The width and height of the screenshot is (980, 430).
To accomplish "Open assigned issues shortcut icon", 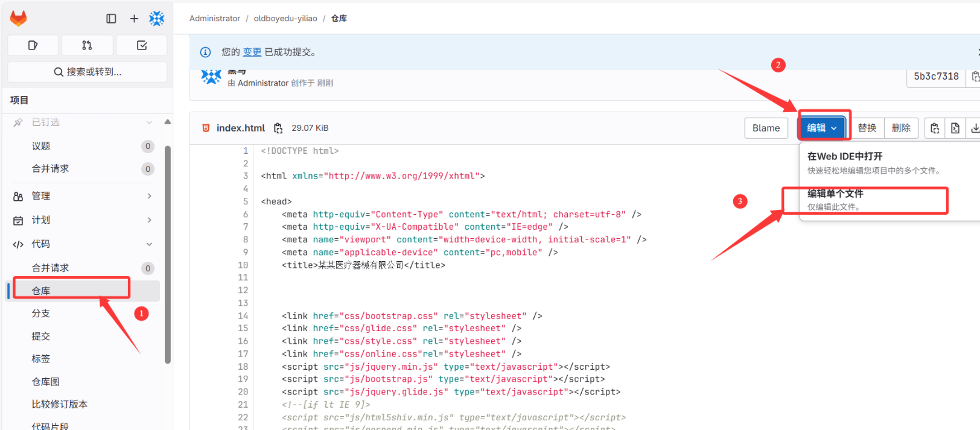I will (x=33, y=45).
